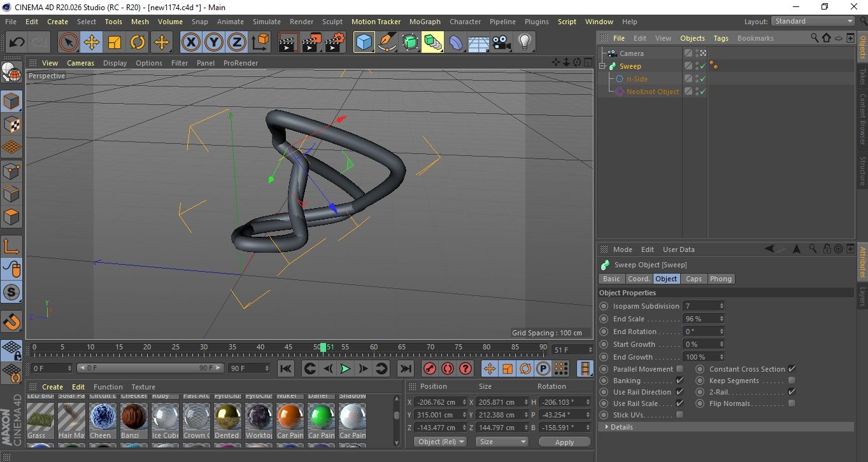Toggle Stick UVs checkbox
This screenshot has width=868, height=462.
click(x=679, y=415)
